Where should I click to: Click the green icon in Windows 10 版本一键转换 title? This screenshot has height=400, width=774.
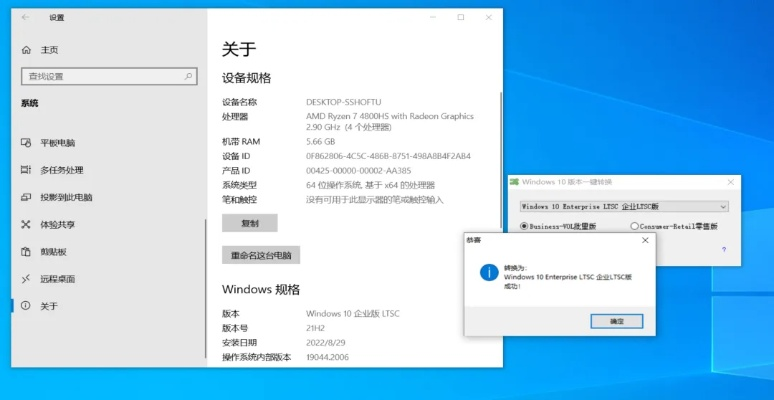514,182
